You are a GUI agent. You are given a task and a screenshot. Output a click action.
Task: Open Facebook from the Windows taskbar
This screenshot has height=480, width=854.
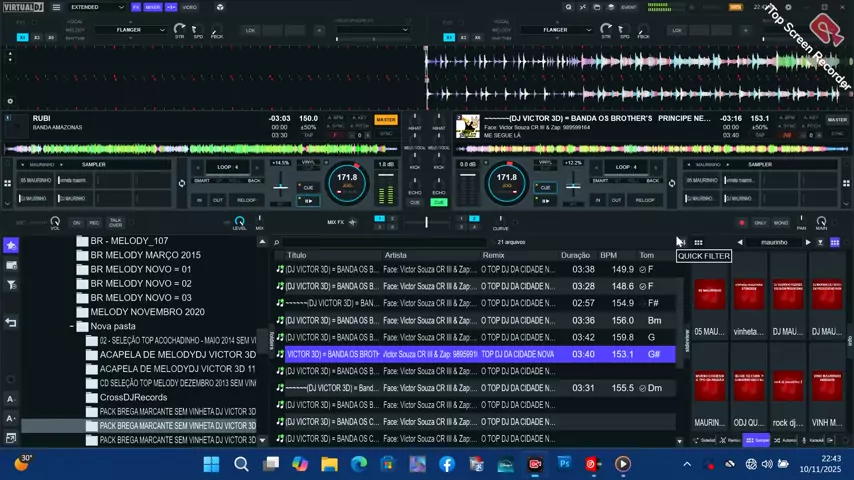click(447, 464)
